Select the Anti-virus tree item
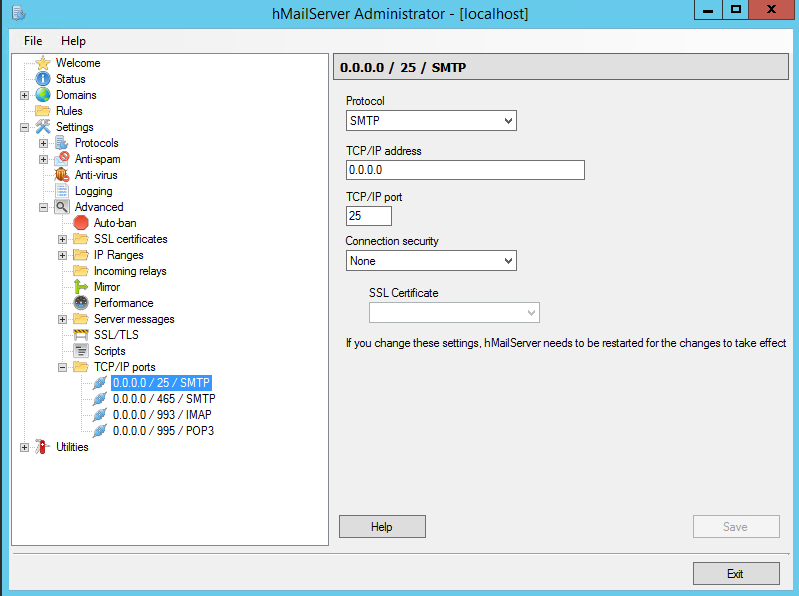The image size is (799, 596). pyautogui.click(x=96, y=175)
